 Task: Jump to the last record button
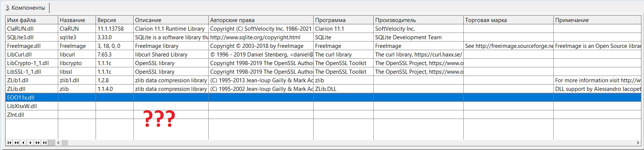(45, 143)
